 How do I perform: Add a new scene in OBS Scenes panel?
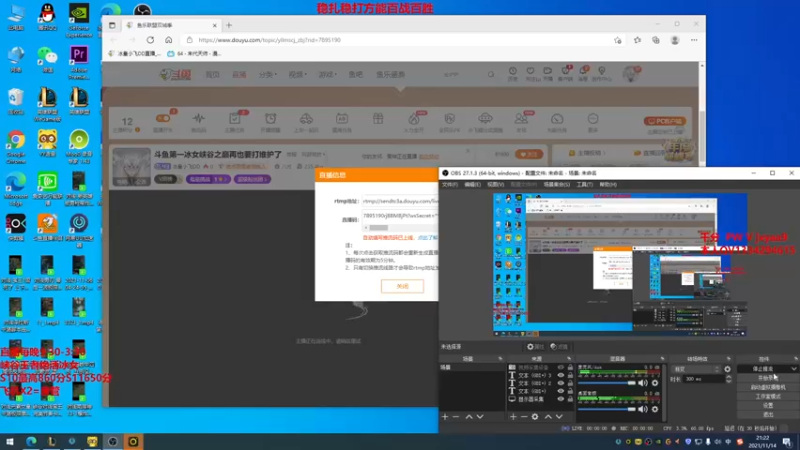[x=445, y=417]
